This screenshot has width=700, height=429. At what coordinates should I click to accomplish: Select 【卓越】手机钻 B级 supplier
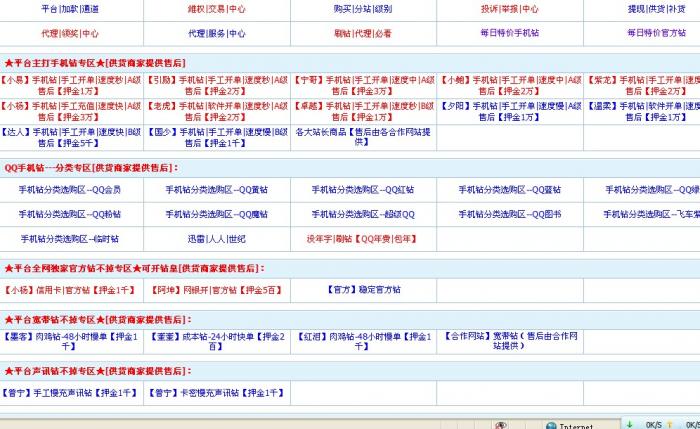click(x=363, y=111)
